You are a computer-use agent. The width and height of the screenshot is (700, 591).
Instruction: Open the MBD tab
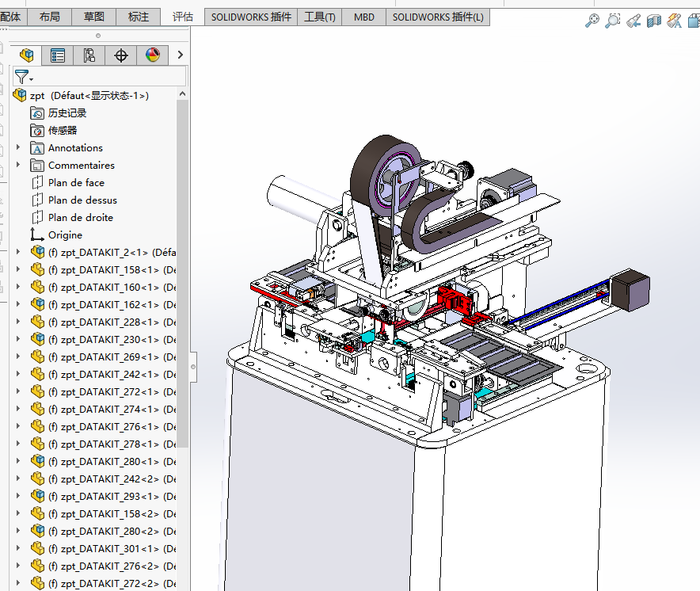pos(363,17)
